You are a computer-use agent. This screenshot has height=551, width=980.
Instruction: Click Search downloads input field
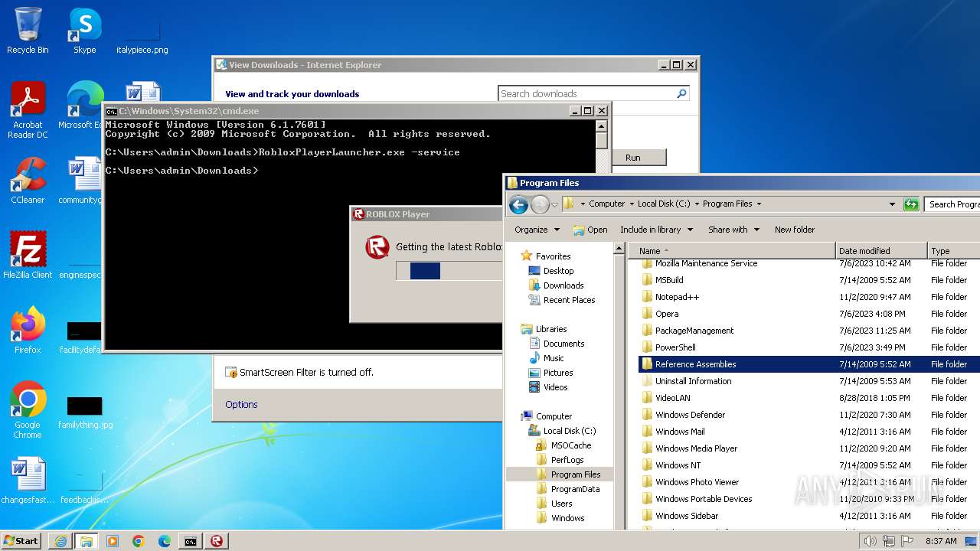[586, 93]
